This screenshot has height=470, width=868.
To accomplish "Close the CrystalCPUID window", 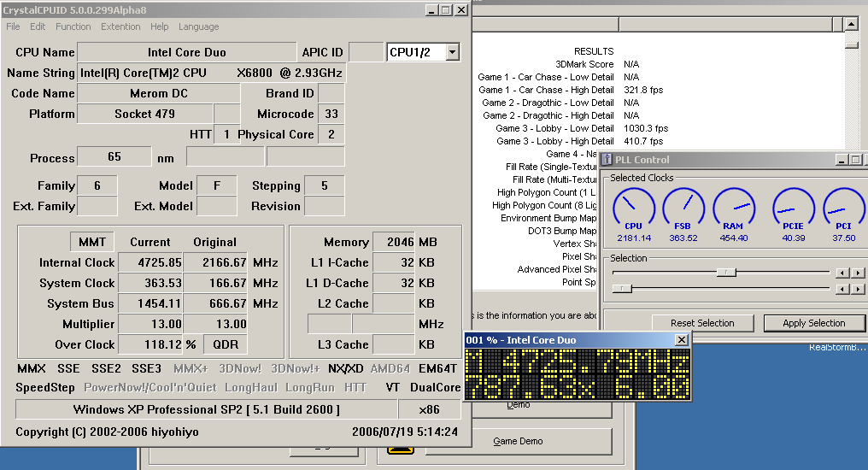I will pos(460,10).
